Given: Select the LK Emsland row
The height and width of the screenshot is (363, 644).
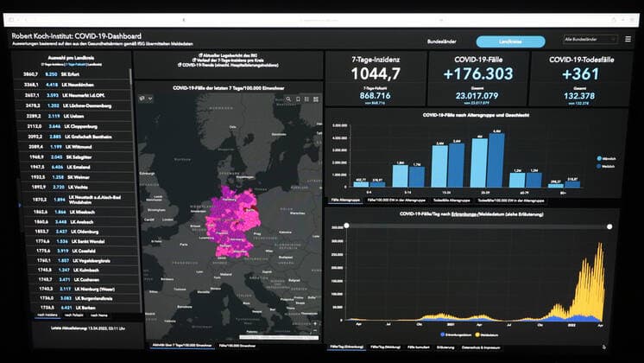Looking at the screenshot, I should coord(79,167).
